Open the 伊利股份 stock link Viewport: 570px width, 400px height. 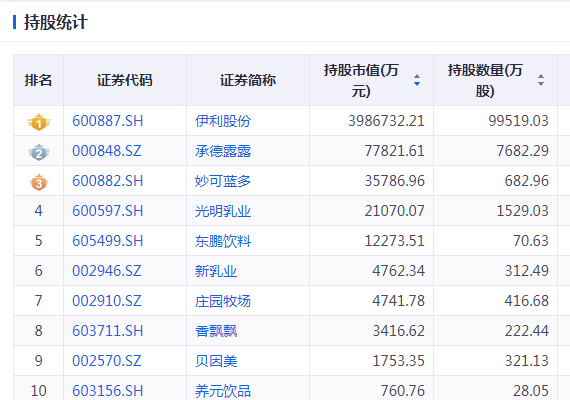coord(223,121)
